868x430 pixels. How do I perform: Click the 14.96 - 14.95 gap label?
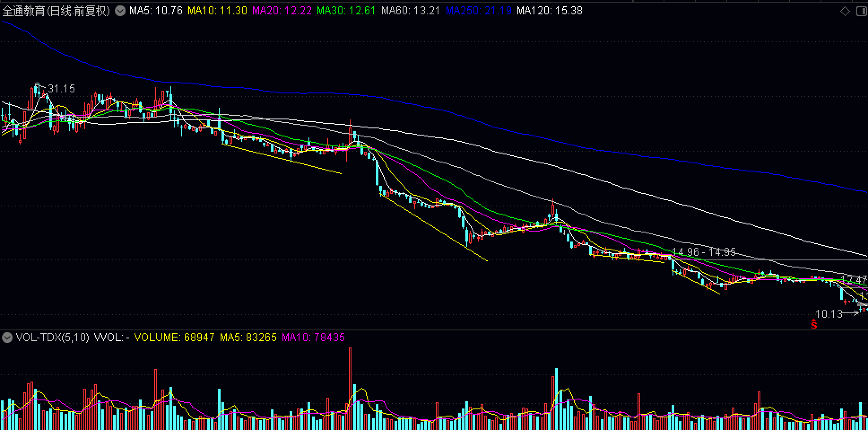[704, 252]
